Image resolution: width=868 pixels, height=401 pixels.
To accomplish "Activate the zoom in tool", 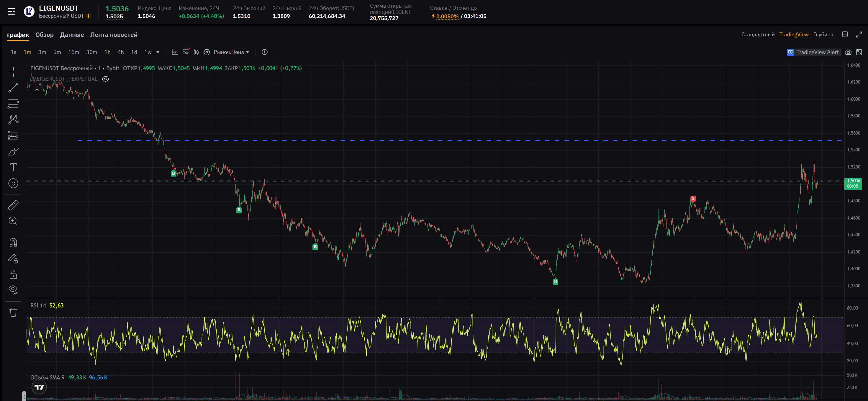I will click(13, 221).
